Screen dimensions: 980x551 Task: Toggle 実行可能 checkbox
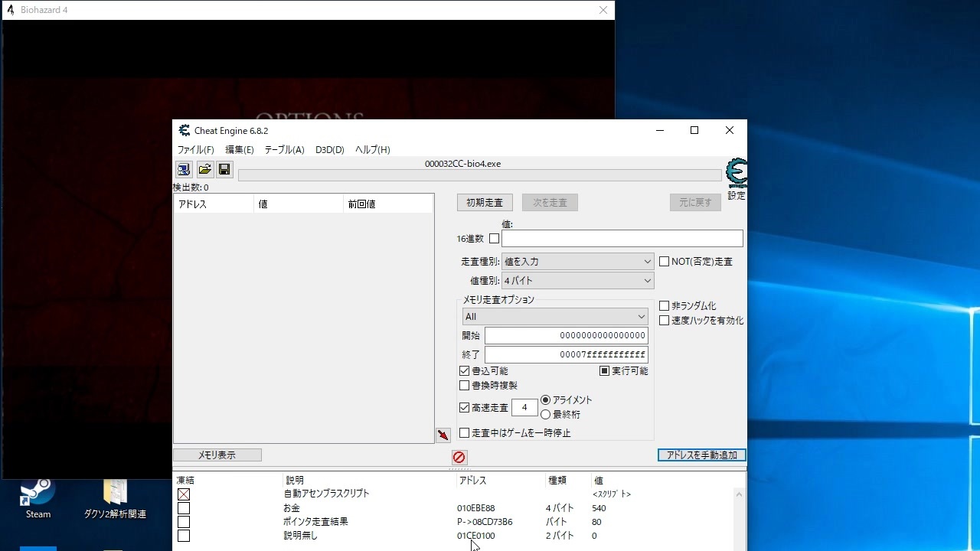pos(604,371)
